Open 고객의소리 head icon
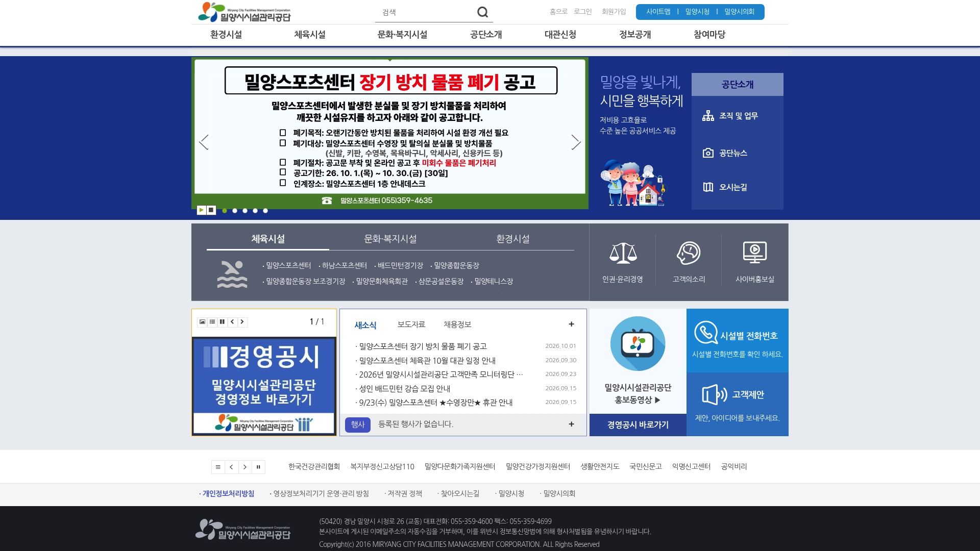Screen dimensions: 980x551 pos(689,253)
